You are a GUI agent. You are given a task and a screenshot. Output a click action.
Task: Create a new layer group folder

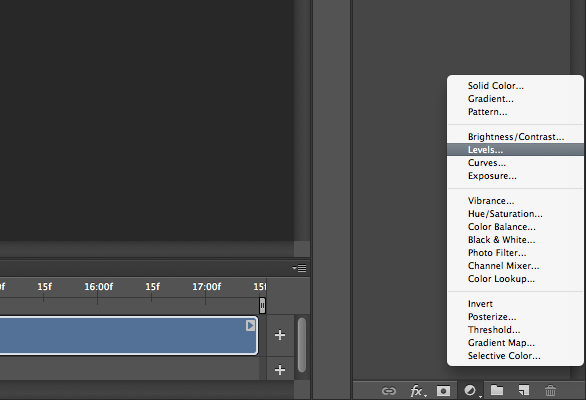pyautogui.click(x=497, y=390)
